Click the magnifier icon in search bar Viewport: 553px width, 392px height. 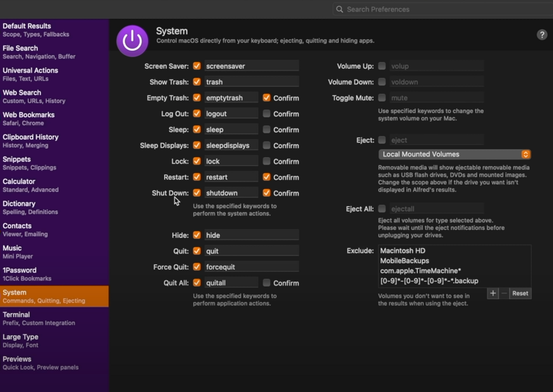click(x=340, y=9)
